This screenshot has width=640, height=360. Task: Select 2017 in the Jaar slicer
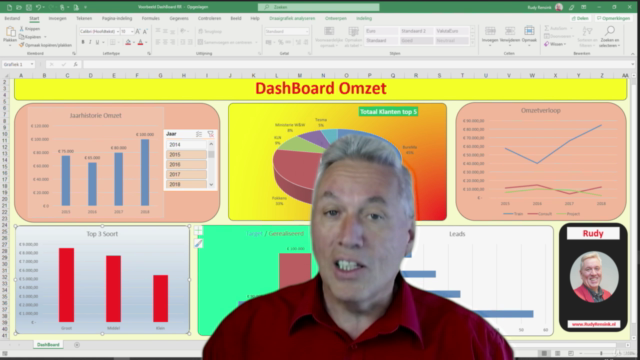[x=186, y=174]
